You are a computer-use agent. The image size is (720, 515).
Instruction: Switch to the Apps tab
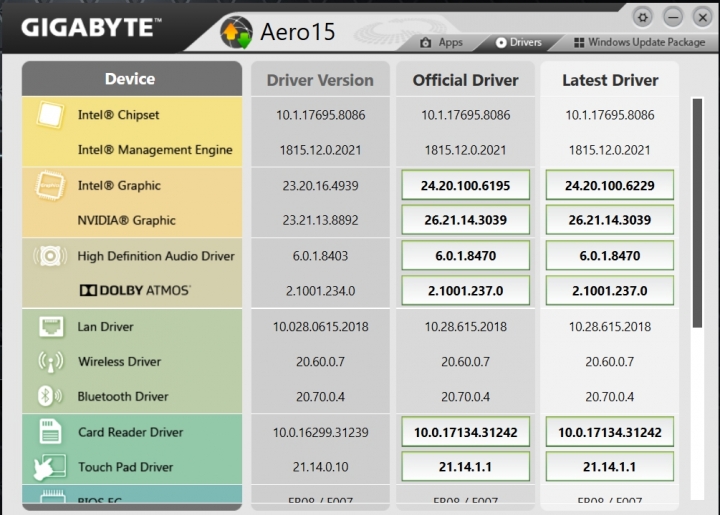tap(441, 43)
